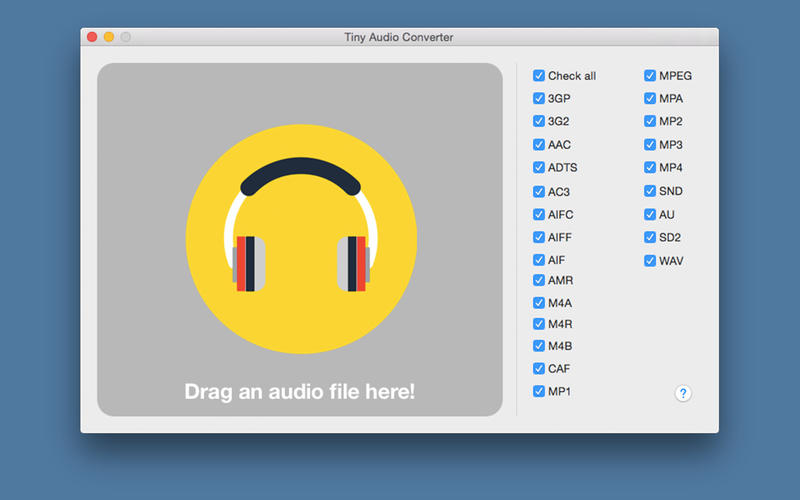The width and height of the screenshot is (800, 500).
Task: Uncheck the 3GP format checkbox
Action: pyautogui.click(x=539, y=98)
